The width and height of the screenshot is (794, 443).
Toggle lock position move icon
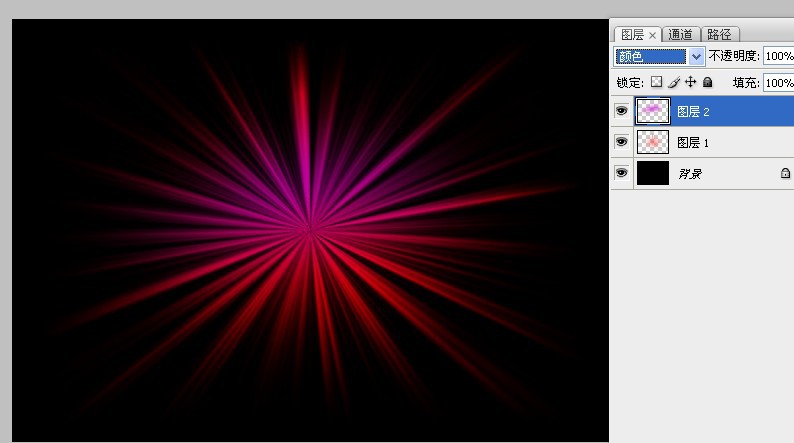coord(690,82)
